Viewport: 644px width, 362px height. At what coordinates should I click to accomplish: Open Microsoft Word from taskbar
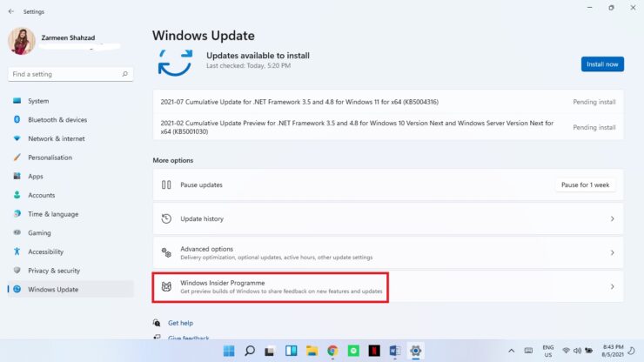[x=395, y=351]
